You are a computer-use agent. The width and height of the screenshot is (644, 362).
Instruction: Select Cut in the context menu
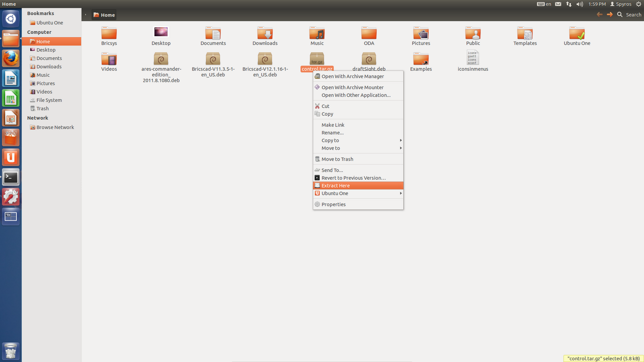(358, 106)
